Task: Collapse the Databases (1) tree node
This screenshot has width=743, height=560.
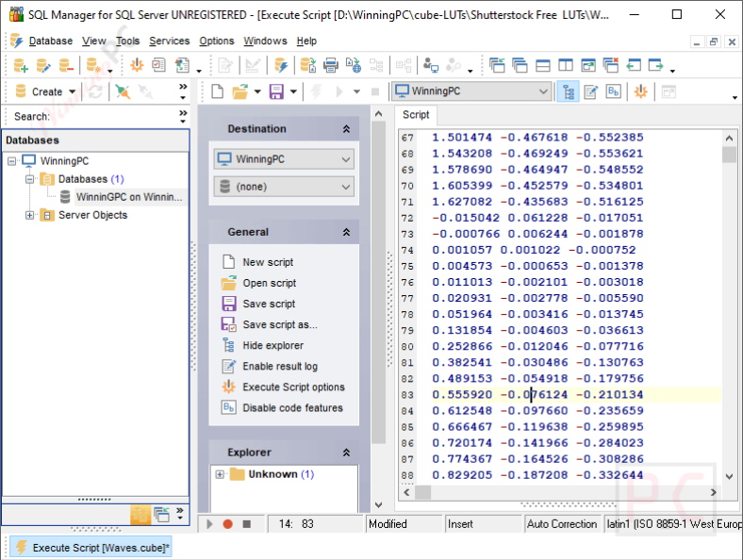Action: pyautogui.click(x=30, y=179)
